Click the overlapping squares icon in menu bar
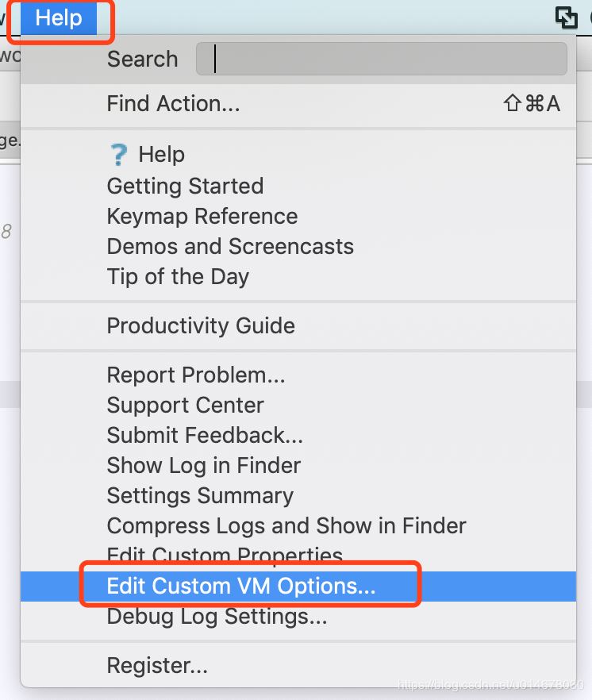This screenshot has width=592, height=700. click(566, 17)
